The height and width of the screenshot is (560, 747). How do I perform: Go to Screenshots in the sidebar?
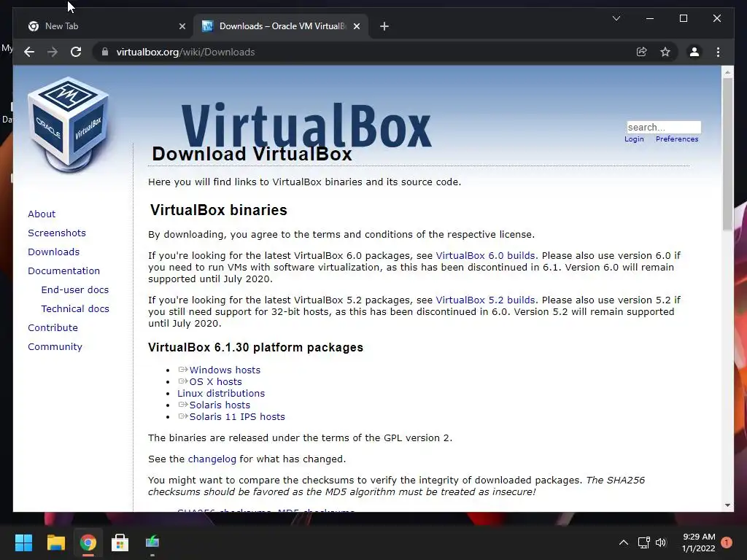[57, 233]
